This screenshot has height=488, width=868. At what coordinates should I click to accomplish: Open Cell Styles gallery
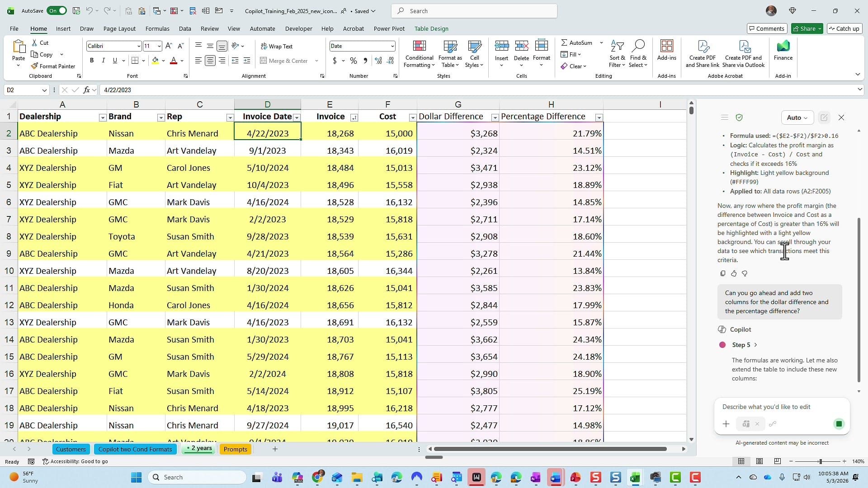point(474,54)
